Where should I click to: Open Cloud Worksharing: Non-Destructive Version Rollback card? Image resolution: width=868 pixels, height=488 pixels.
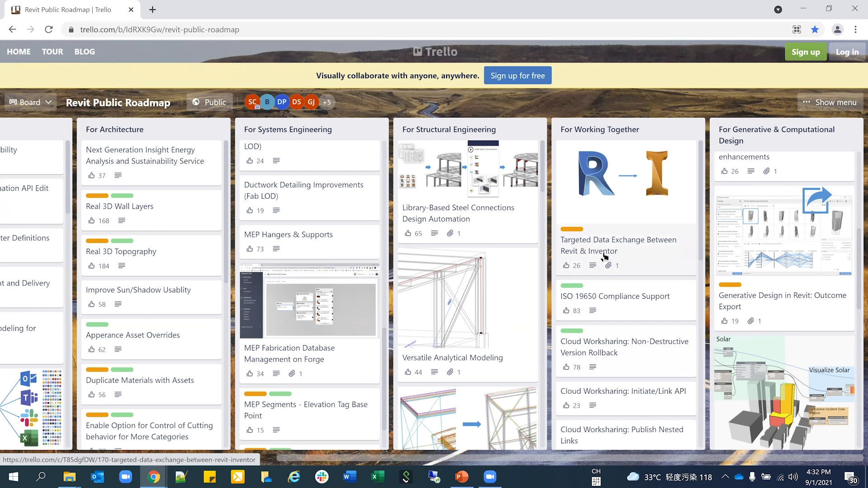coord(626,351)
